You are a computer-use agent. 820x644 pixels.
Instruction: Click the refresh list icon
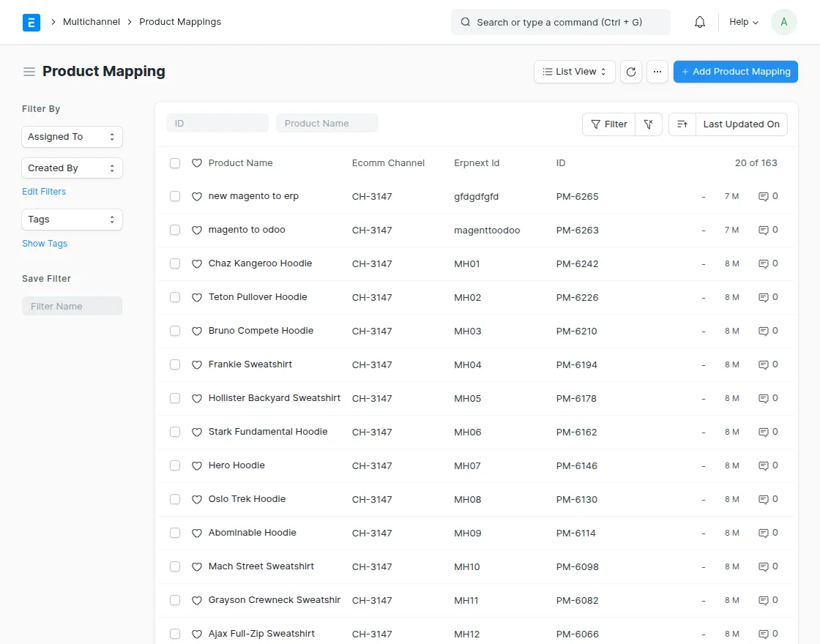[631, 72]
